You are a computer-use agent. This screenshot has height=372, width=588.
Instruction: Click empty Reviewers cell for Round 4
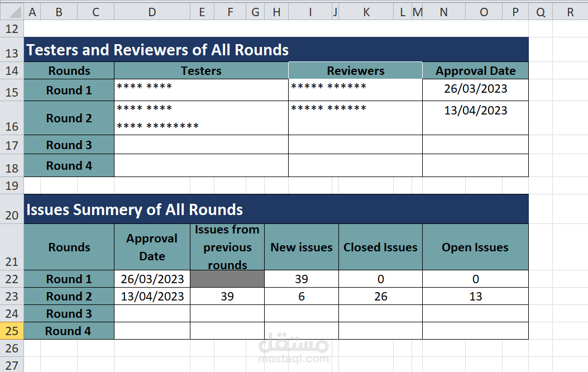[x=356, y=165]
